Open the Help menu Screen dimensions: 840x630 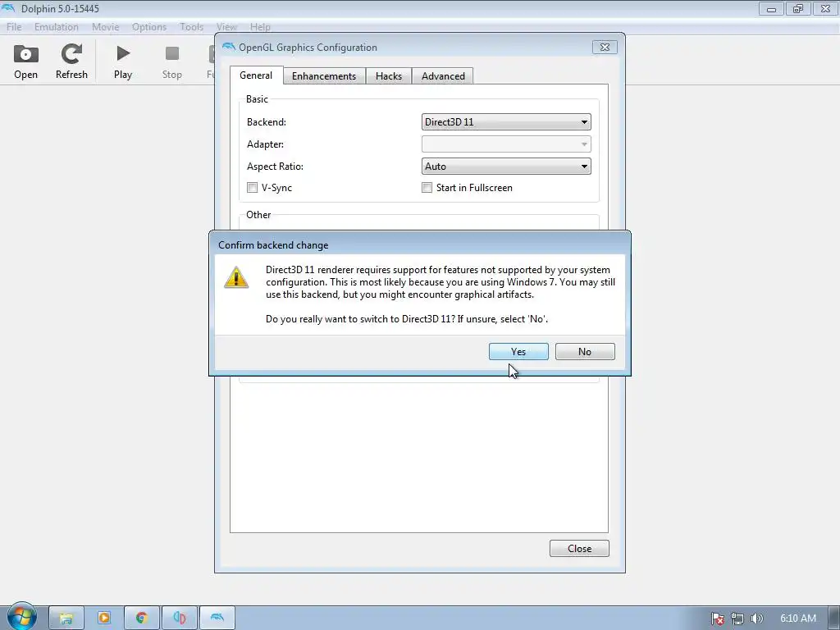click(x=260, y=27)
